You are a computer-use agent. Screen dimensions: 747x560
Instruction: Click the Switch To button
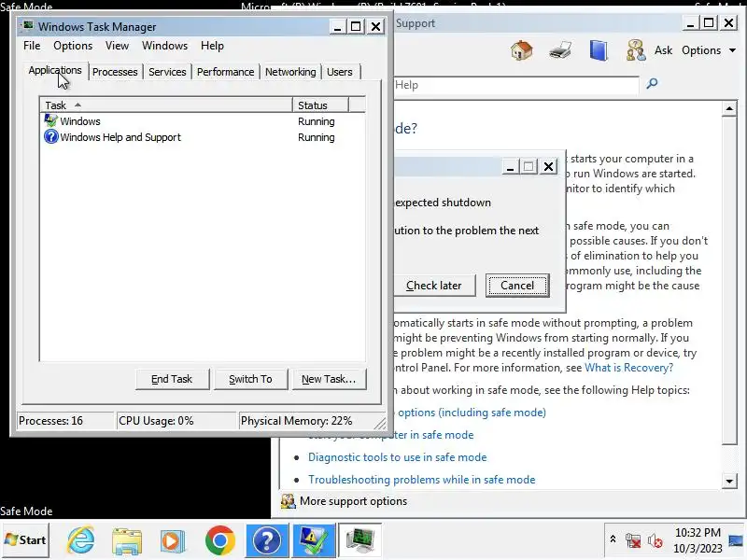[250, 379]
